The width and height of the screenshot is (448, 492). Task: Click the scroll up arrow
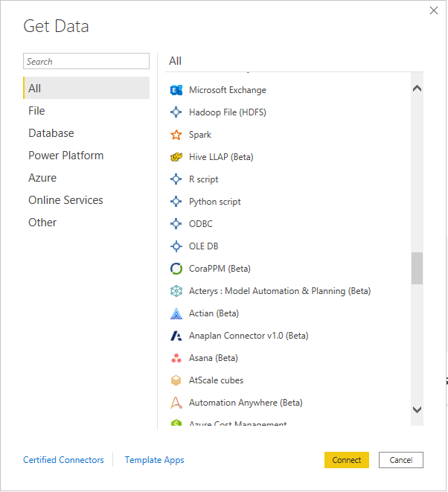pos(417,89)
